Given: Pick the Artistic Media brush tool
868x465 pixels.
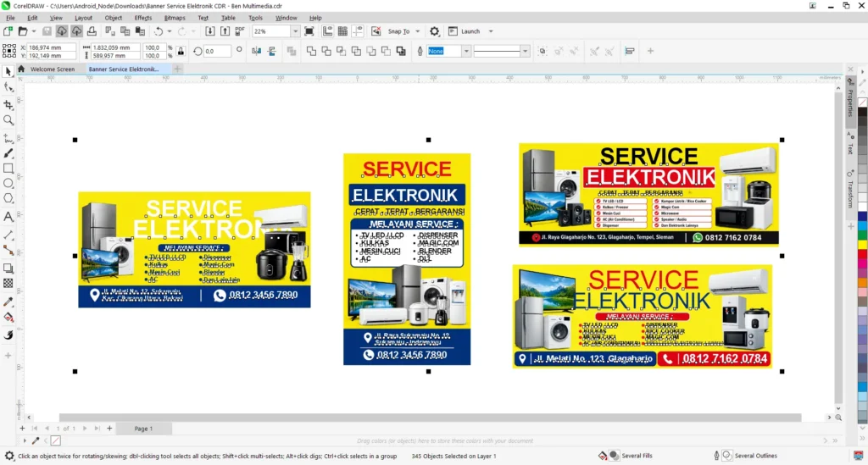Looking at the screenshot, I should 8,153.
